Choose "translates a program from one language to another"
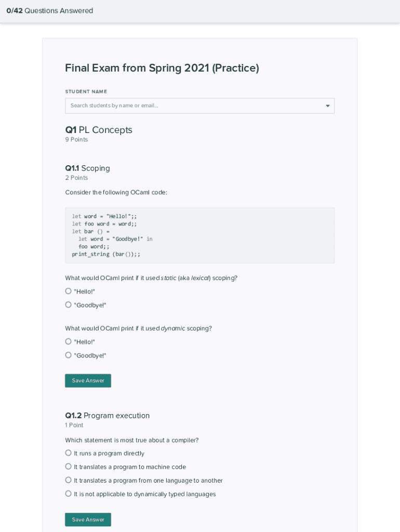Screen dimensions: 400x532 (x=69, y=480)
